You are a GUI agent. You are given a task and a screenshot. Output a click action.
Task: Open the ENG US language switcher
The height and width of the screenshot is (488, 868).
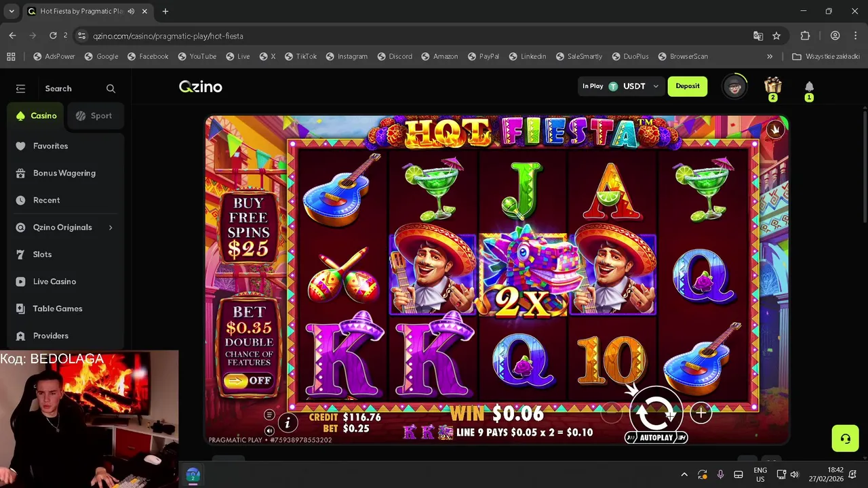tap(760, 474)
